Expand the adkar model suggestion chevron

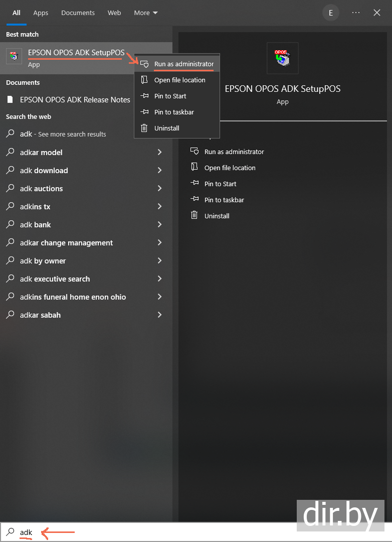(159, 152)
